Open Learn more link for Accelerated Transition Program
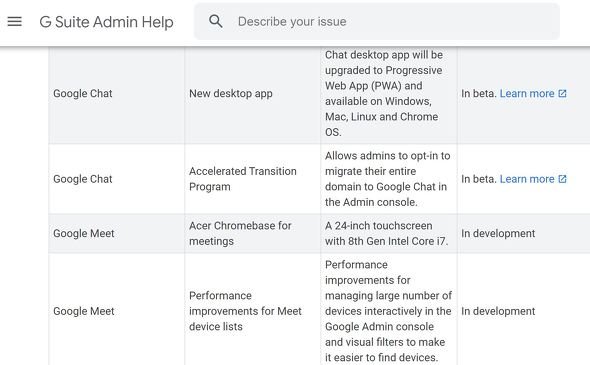Screen dimensions: 590x365 pos(527,179)
